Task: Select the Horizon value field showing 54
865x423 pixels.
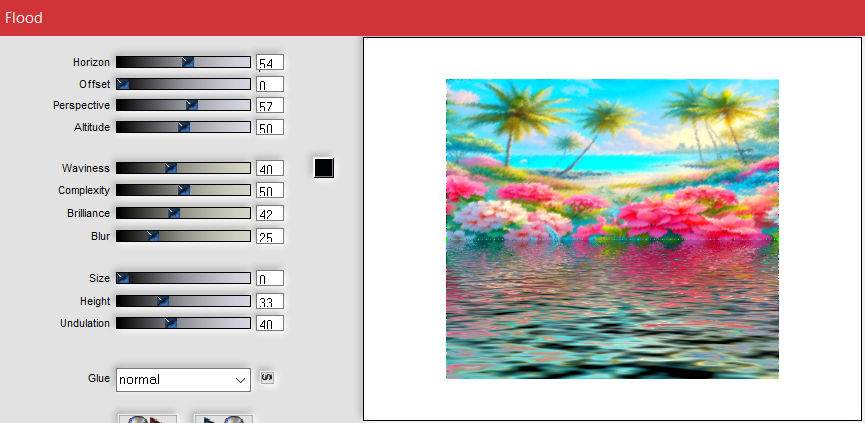Action: tap(270, 62)
